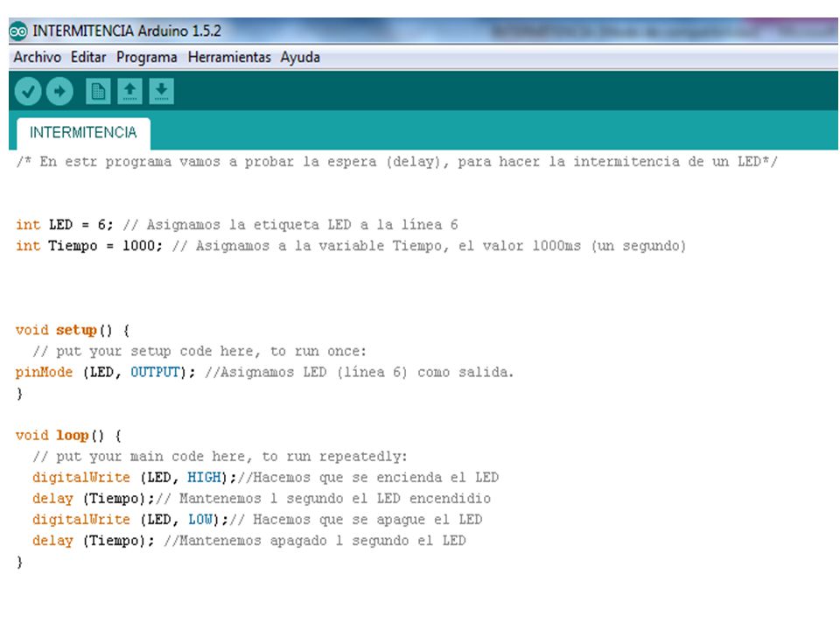840x630 pixels.
Task: Click the 'void setup()' line
Action: tap(73, 330)
